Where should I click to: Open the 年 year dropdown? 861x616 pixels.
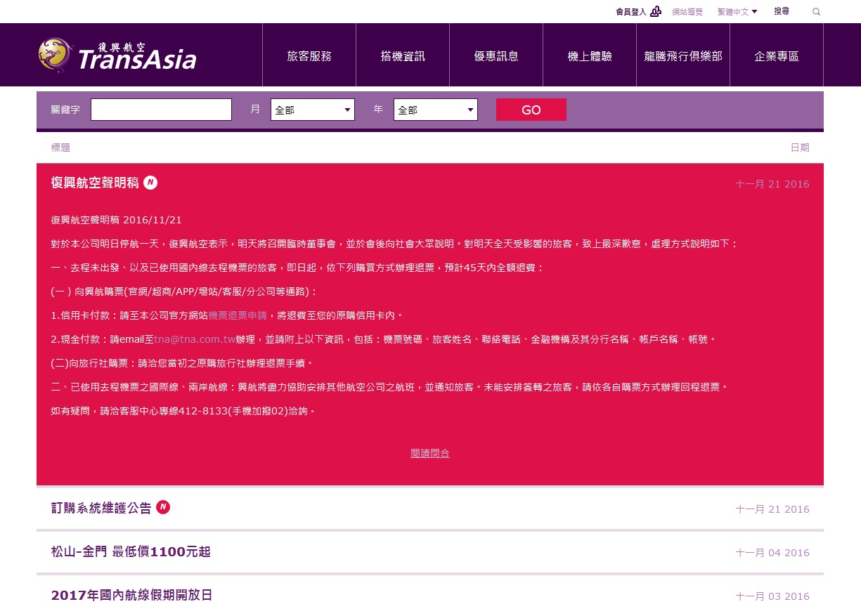click(436, 110)
